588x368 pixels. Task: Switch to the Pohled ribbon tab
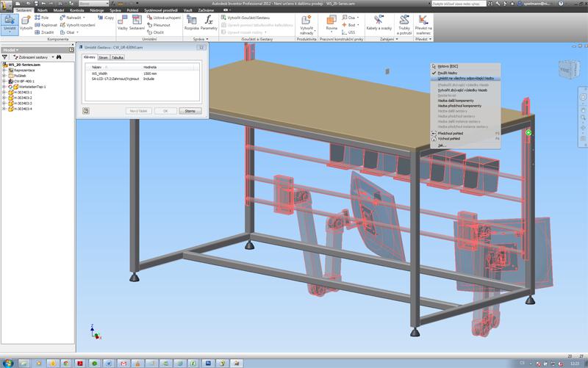(x=133, y=10)
